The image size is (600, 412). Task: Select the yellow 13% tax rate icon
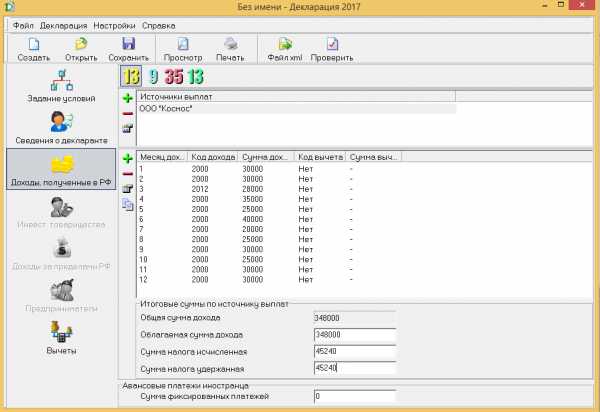pos(131,76)
